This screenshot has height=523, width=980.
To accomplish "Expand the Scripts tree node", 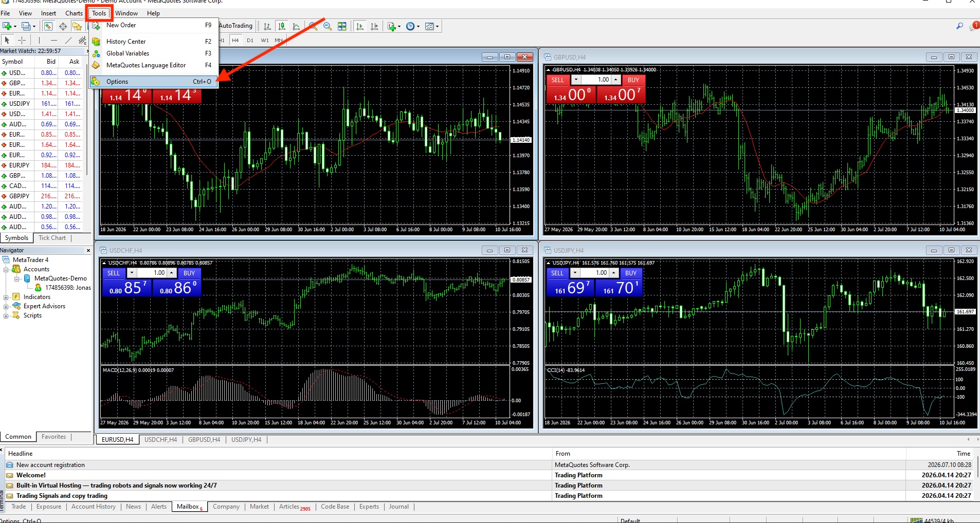I will click(x=6, y=315).
